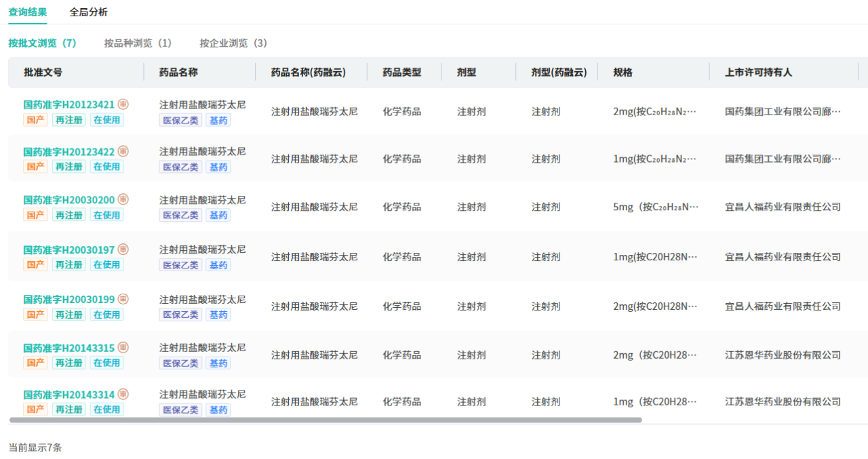This screenshot has width=868, height=459.
Task: Click the 审 icon beside 国药准字H20030197
Action: coord(123,250)
